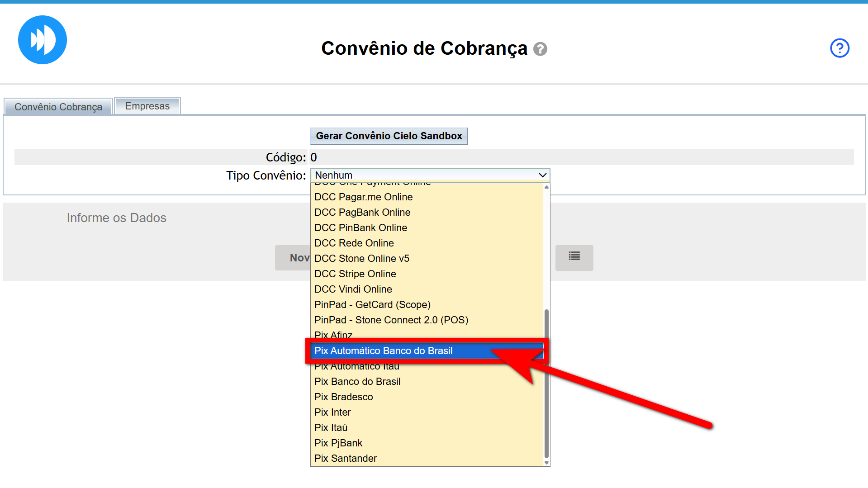Image resolution: width=868 pixels, height=488 pixels.
Task: Select Pix Santander from the list
Action: 346,459
